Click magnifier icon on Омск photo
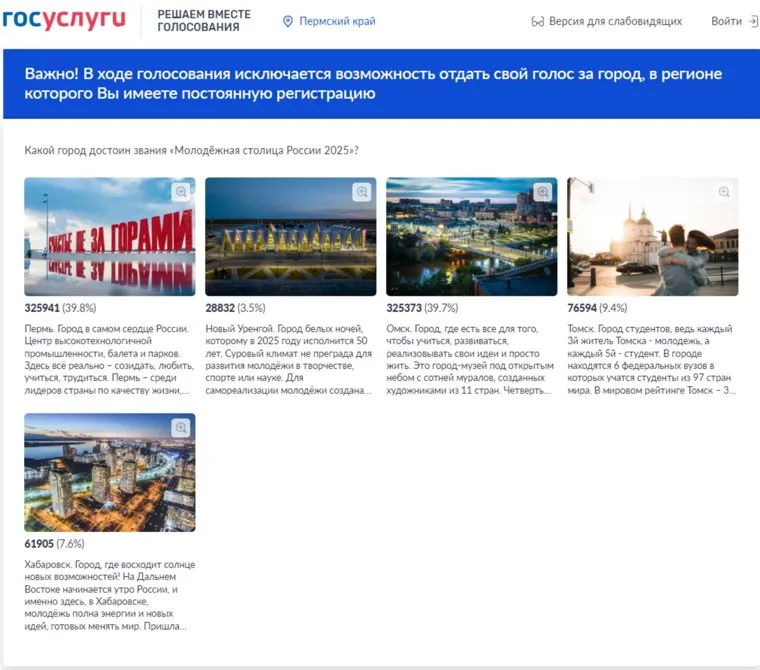 point(542,192)
